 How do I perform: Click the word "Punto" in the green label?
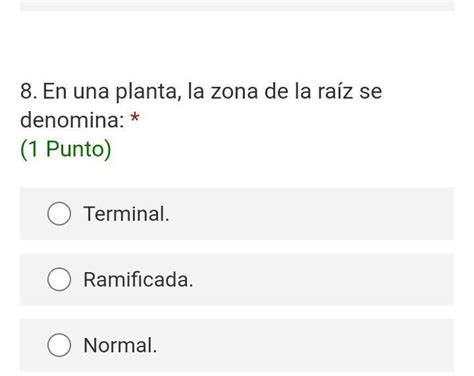[75, 149]
